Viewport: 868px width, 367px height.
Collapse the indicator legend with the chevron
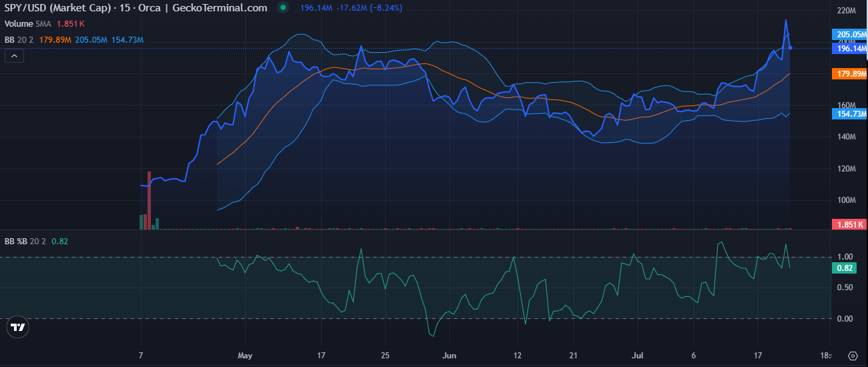coord(14,56)
